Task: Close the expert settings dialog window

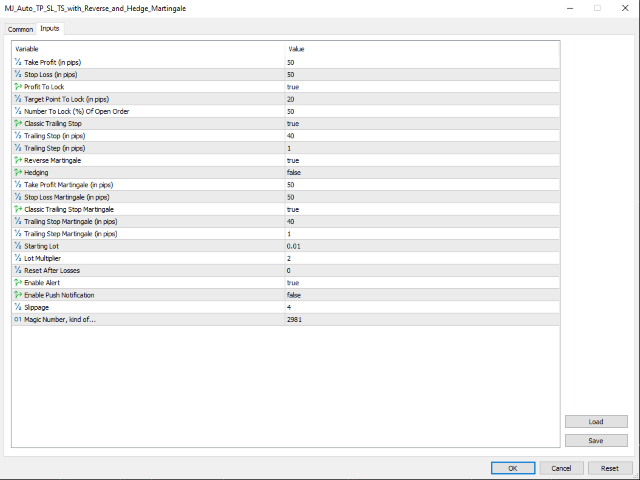Action: point(625,8)
